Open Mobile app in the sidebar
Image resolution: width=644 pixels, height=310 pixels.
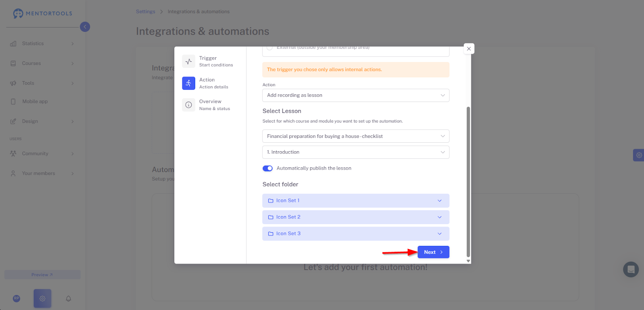click(x=35, y=102)
